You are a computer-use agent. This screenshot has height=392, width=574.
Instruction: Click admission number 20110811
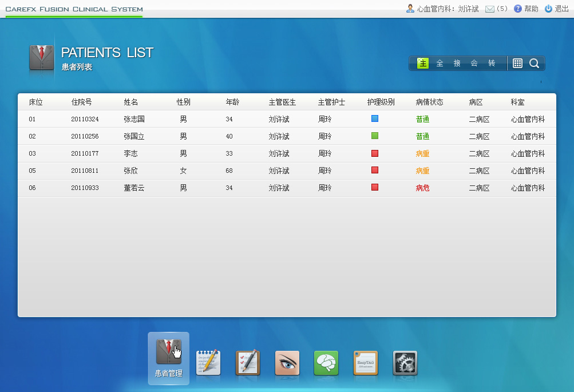[85, 171]
